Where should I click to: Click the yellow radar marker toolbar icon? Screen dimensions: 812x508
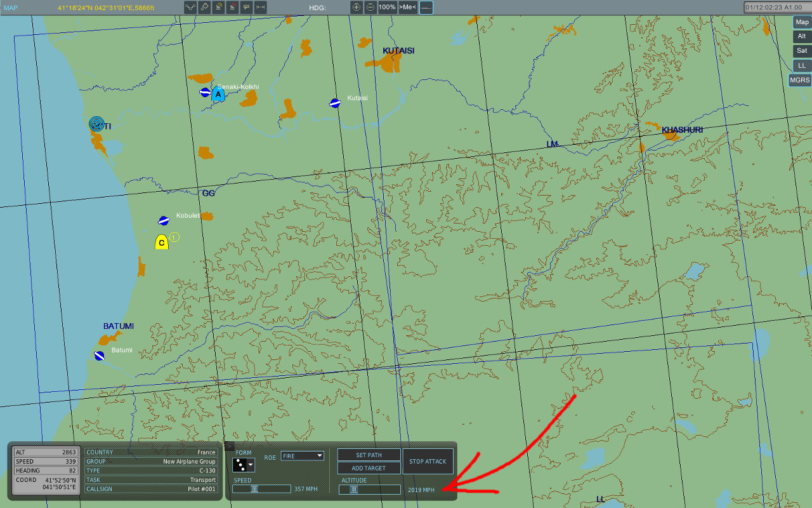(218, 8)
